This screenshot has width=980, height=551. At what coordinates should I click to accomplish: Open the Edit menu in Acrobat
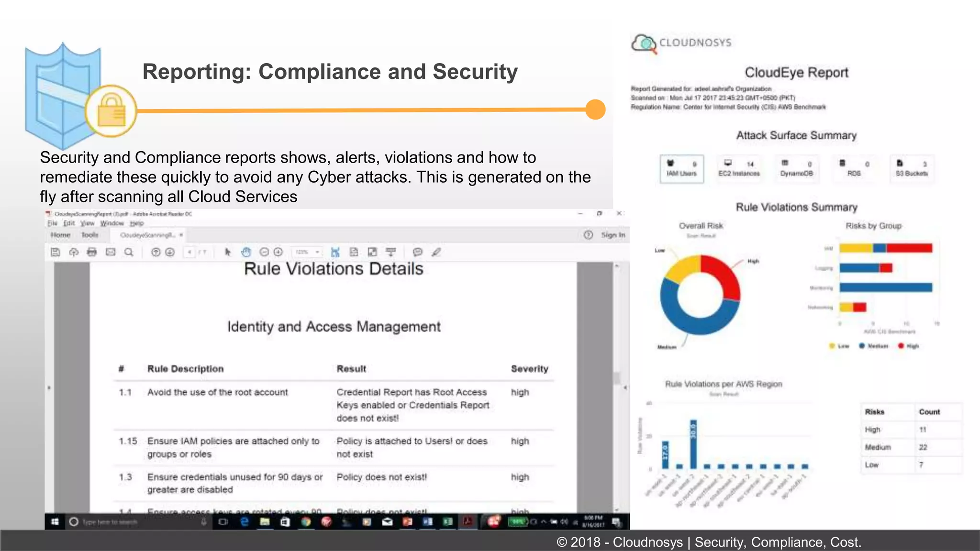tap(69, 223)
